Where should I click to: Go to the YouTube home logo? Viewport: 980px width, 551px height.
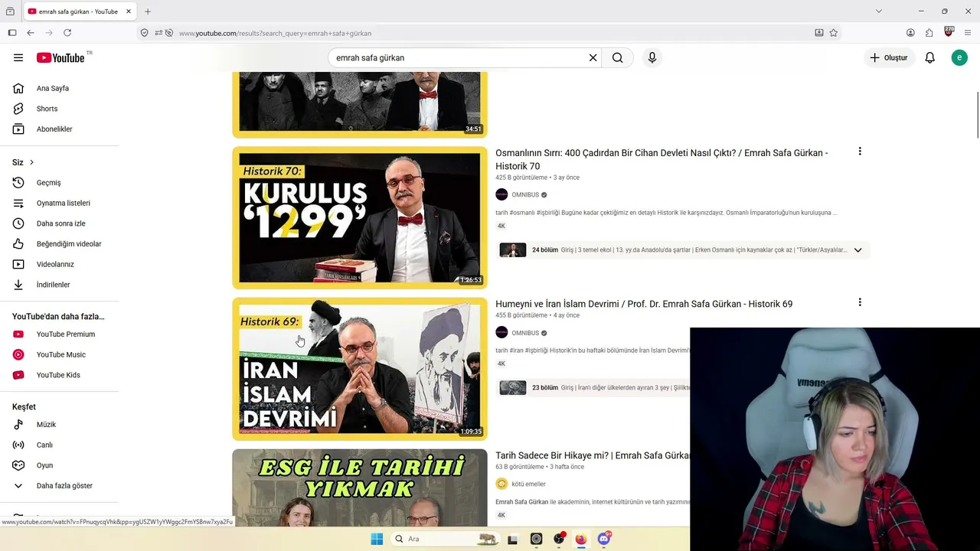tap(60, 57)
